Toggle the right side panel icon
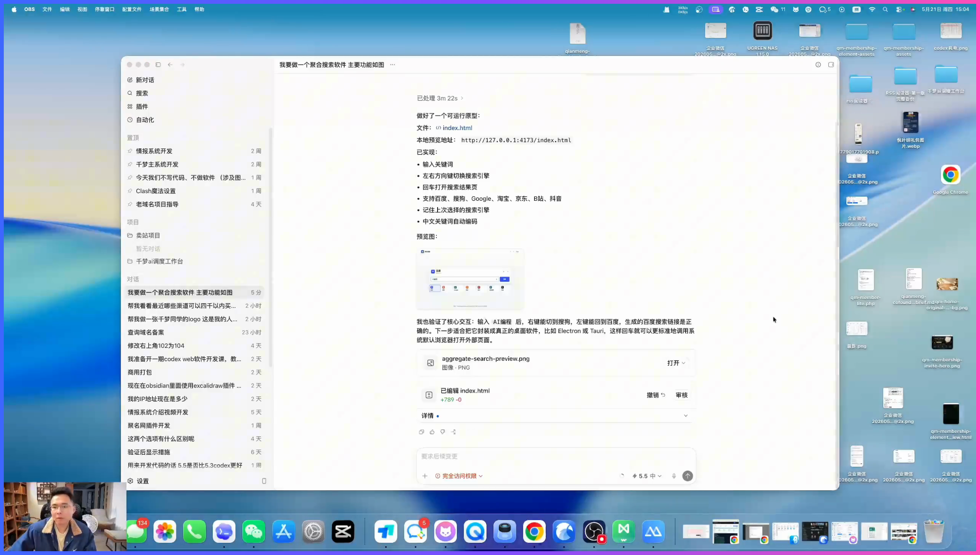This screenshot has width=980, height=555. [x=831, y=65]
